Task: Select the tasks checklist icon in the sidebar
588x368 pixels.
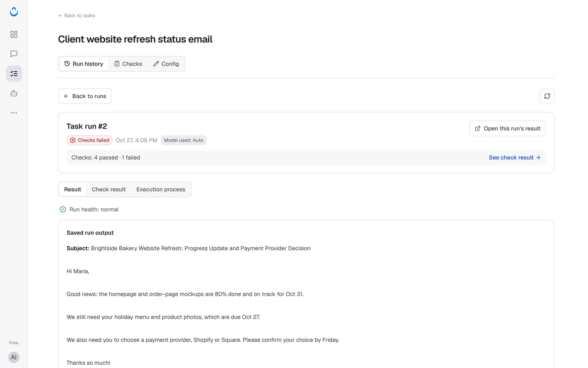Action: (x=14, y=74)
